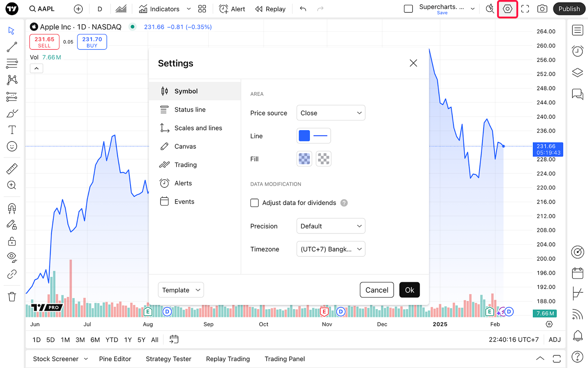Check Adjust data for dividends
588x368 pixels.
[254, 203]
